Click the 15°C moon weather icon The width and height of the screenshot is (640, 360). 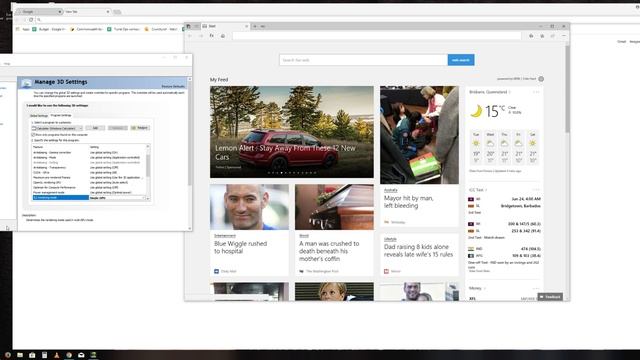[x=476, y=111]
